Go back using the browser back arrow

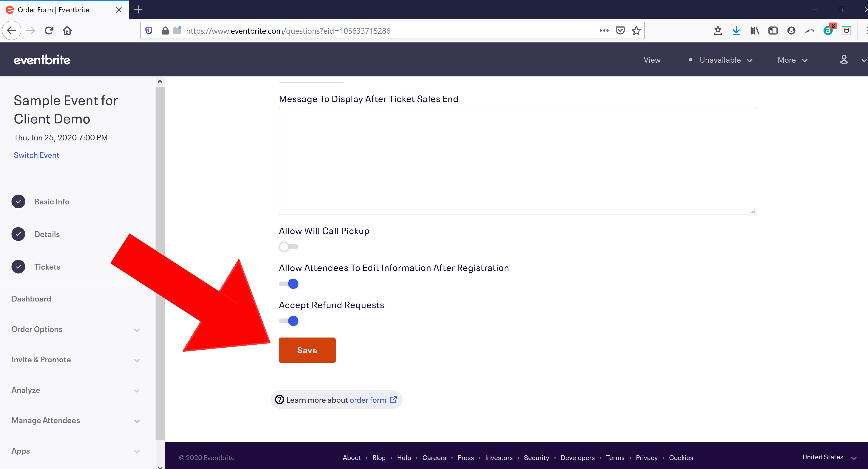[x=12, y=31]
